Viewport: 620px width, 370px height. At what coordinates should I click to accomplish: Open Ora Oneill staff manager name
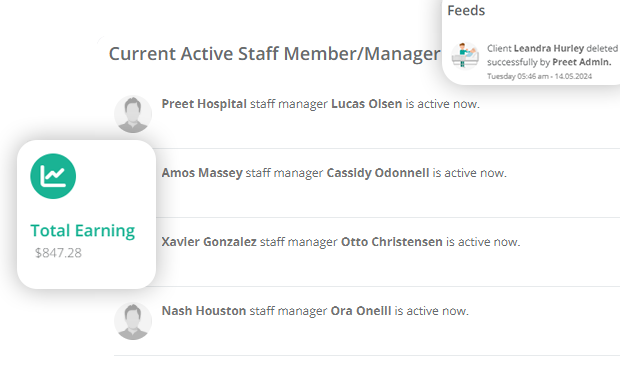pos(361,311)
